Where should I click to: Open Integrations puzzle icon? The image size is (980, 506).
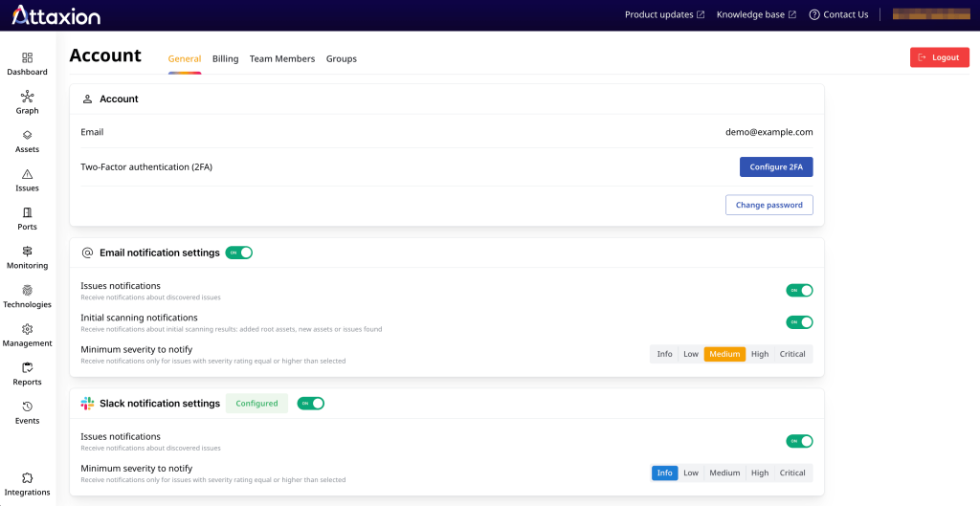[x=27, y=478]
